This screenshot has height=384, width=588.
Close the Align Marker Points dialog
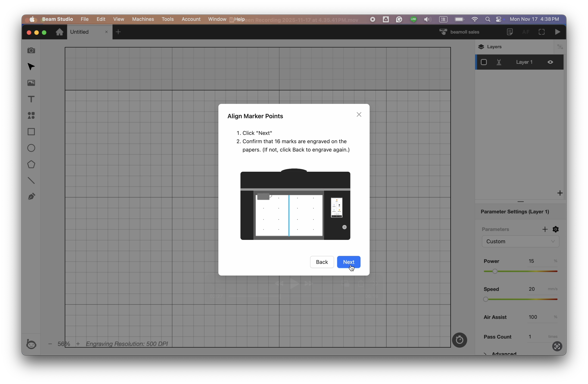(x=359, y=114)
